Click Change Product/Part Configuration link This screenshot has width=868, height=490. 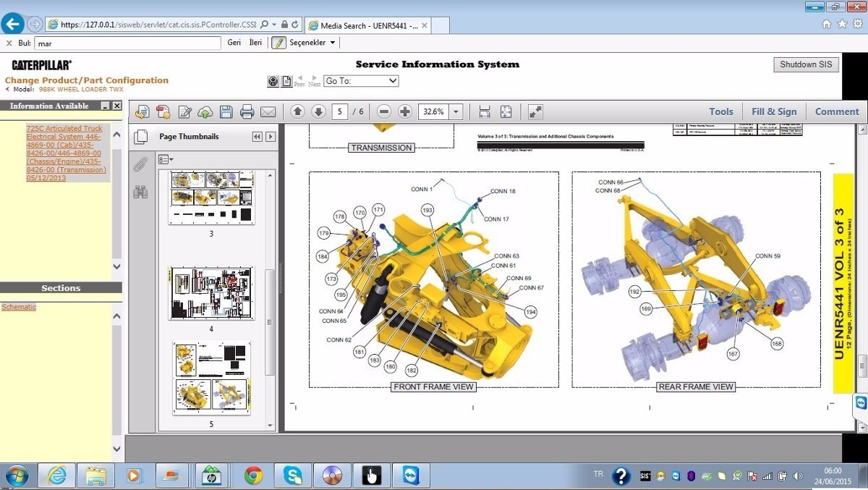point(87,80)
